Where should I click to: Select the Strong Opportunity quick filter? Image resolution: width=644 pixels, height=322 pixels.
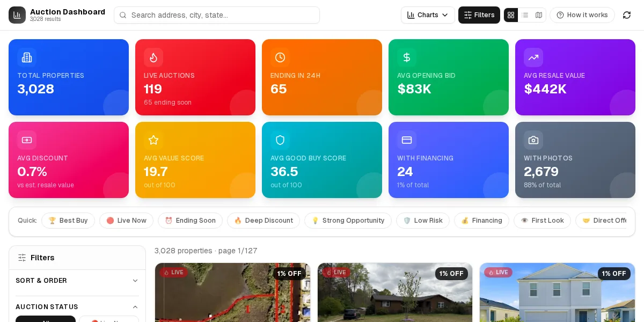pyautogui.click(x=348, y=221)
